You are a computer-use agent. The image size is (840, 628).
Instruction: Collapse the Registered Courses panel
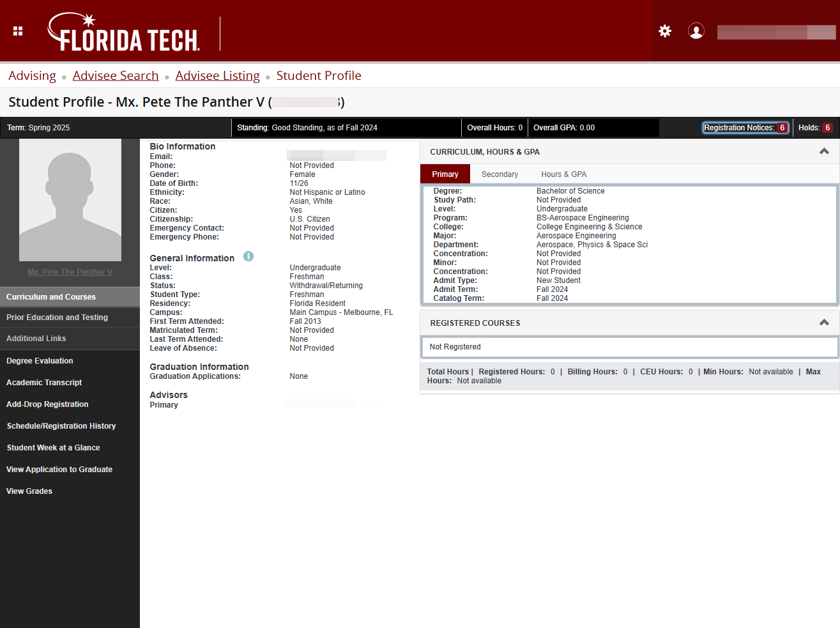(x=824, y=323)
